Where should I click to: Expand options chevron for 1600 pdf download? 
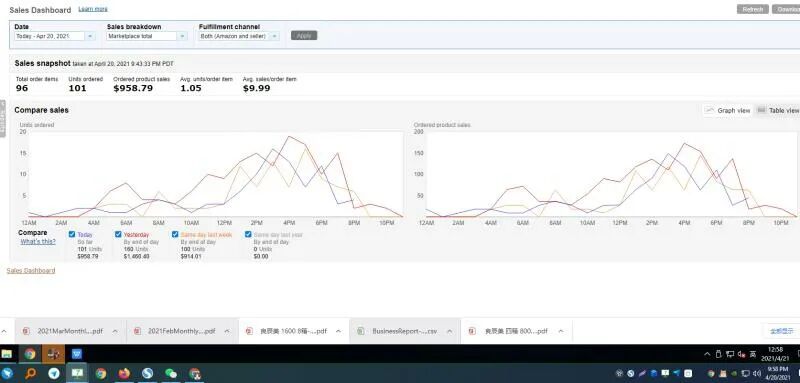pos(338,331)
